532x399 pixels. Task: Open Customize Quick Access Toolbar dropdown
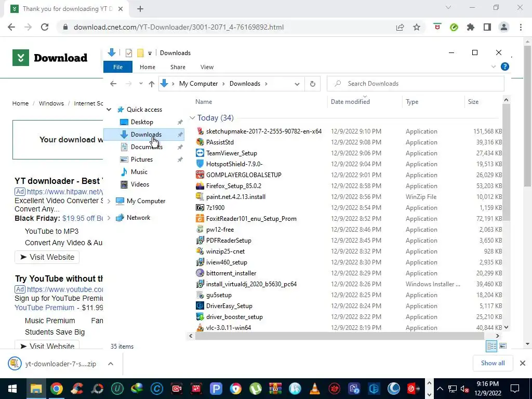point(150,54)
